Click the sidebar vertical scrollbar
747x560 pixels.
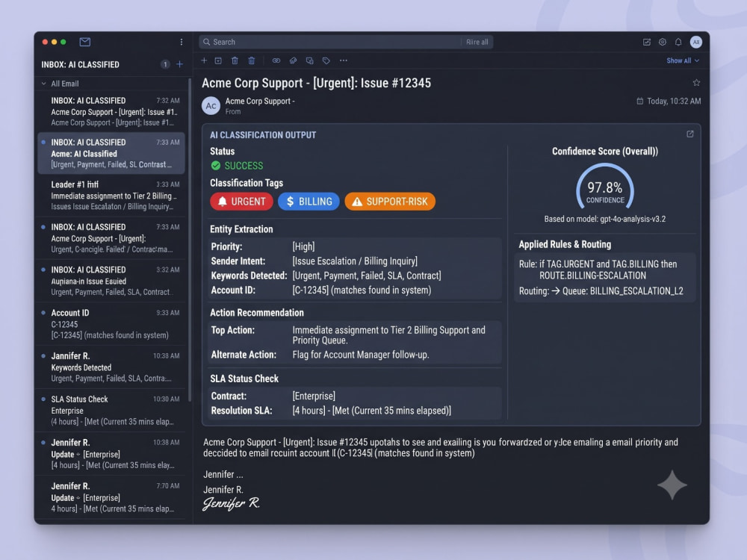pos(190,240)
